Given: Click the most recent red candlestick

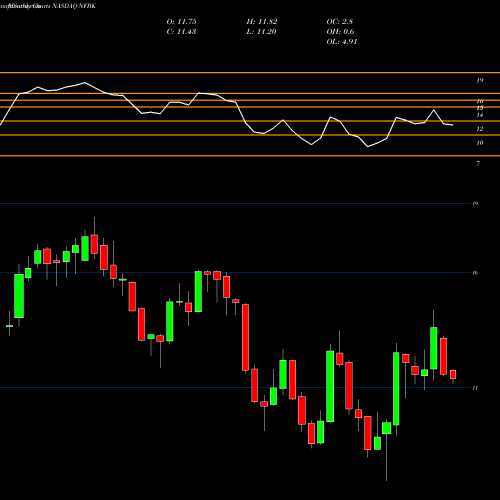Looking at the screenshot, I should click(x=453, y=374).
